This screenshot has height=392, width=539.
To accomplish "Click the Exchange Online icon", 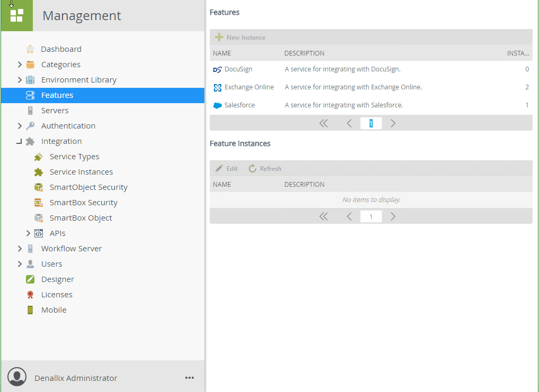I will [x=217, y=87].
